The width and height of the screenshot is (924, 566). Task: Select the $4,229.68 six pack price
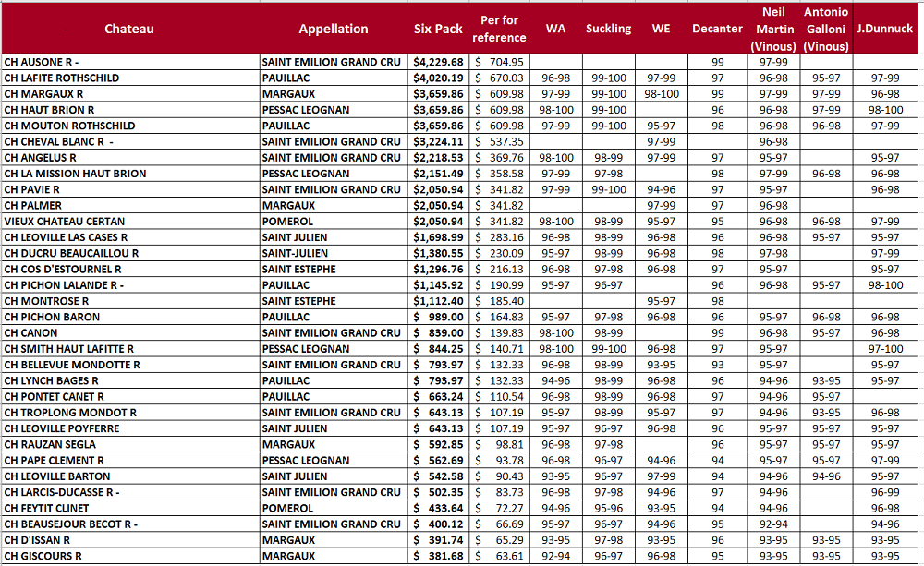(x=438, y=62)
